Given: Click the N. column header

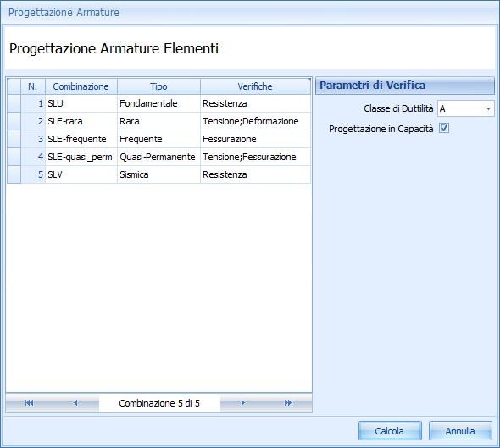Looking at the screenshot, I should [x=33, y=86].
